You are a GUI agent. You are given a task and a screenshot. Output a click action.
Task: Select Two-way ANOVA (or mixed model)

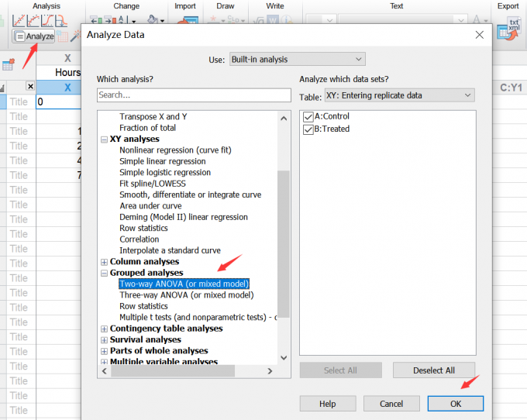[184, 284]
